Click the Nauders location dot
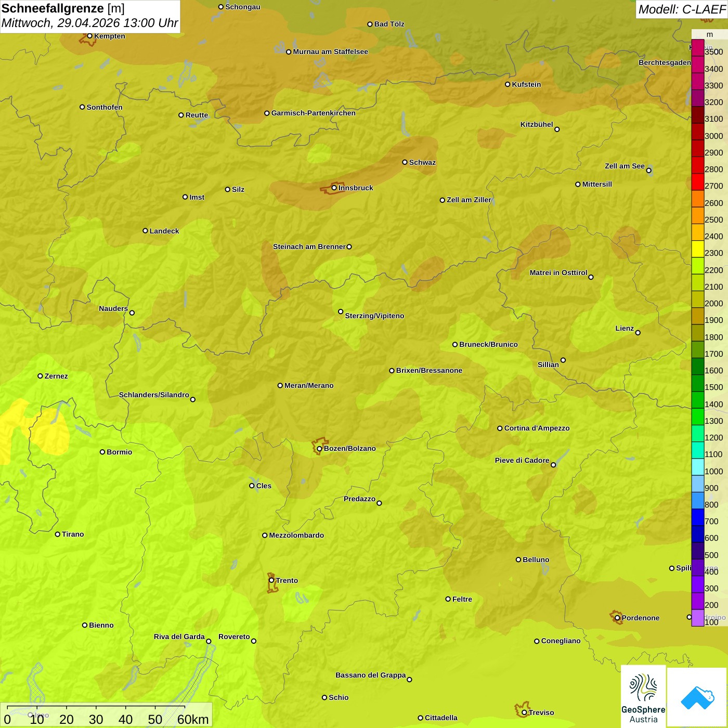Screen dimensions: 728x728 pos(132,313)
